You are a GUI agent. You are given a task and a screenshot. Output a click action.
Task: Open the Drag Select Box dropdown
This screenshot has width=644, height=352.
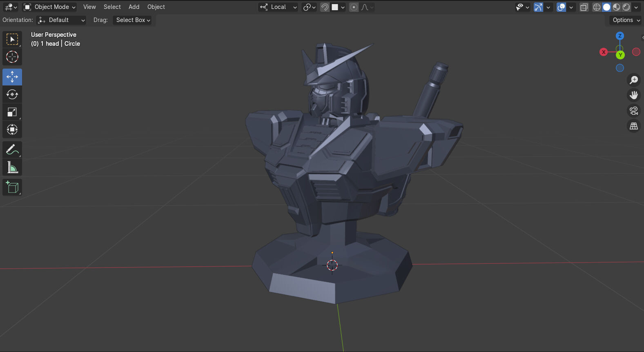click(132, 20)
